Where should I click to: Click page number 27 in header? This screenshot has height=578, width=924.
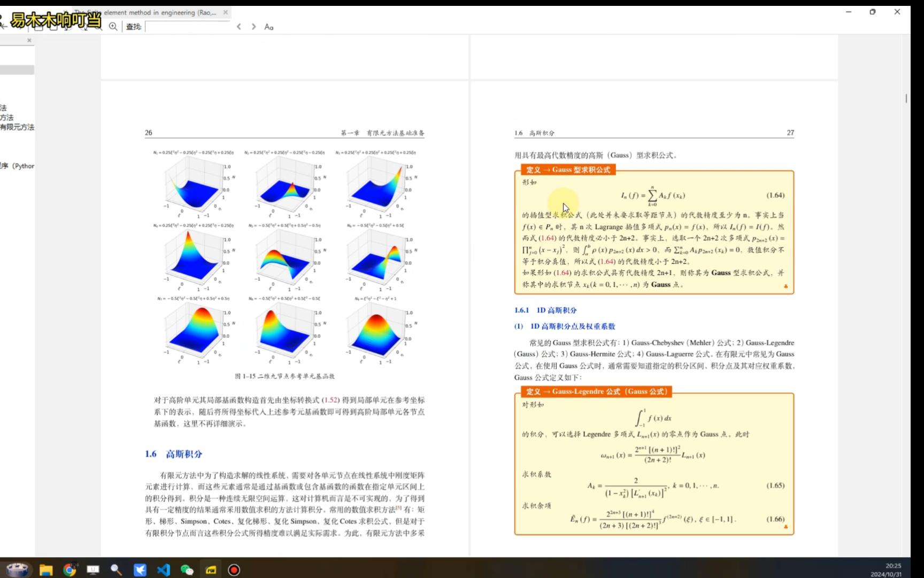[790, 133]
